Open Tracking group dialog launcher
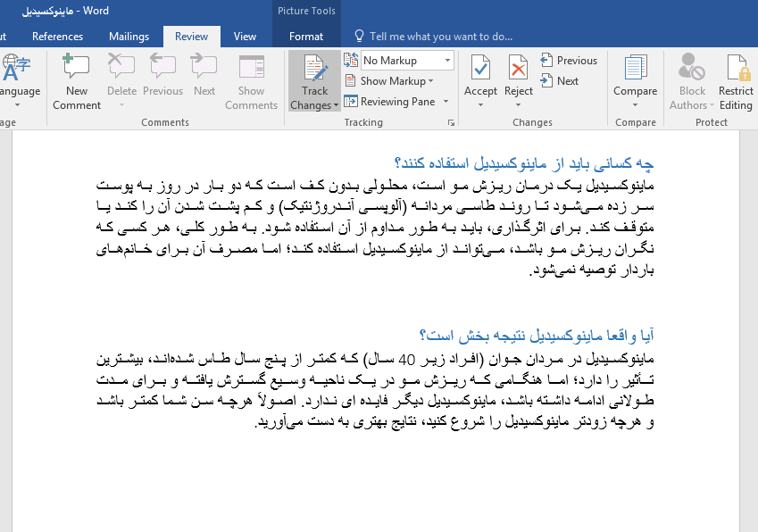Image resolution: width=758 pixels, height=532 pixels. (x=451, y=122)
